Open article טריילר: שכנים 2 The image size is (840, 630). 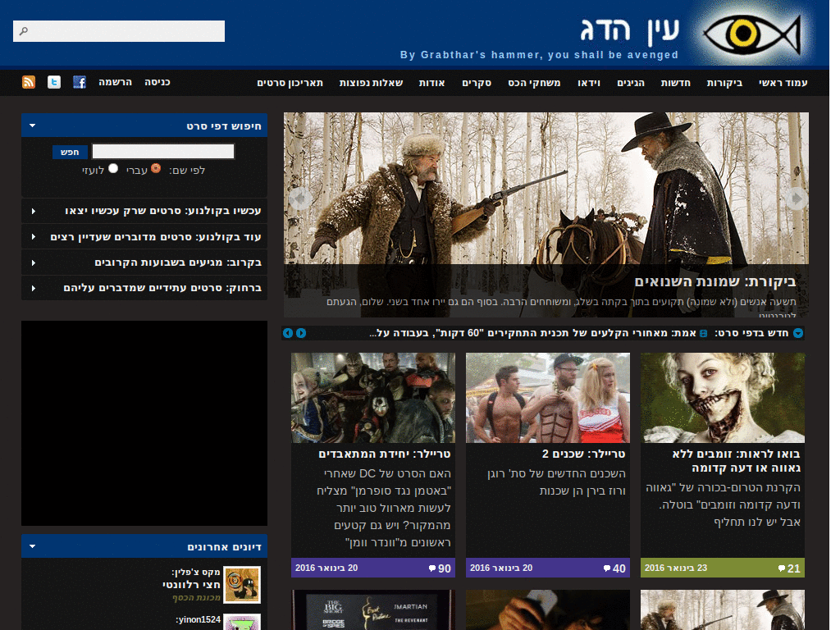coord(583,454)
